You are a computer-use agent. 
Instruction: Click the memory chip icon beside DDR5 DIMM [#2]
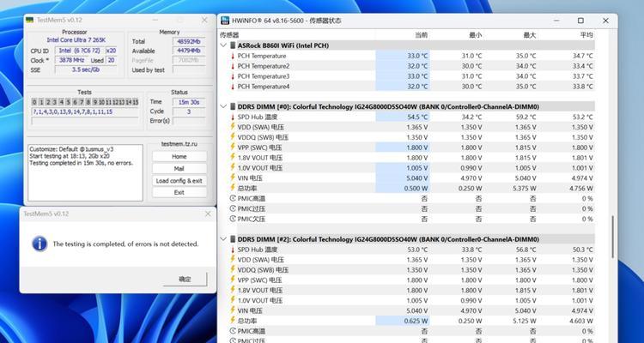[233, 239]
